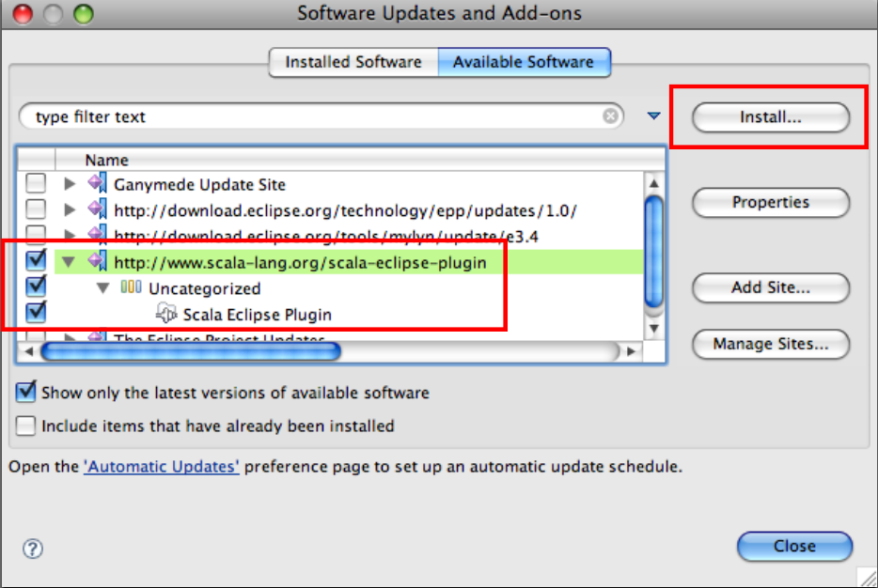The height and width of the screenshot is (588, 878).
Task: Click the Uncategorized category icon
Action: (x=131, y=287)
